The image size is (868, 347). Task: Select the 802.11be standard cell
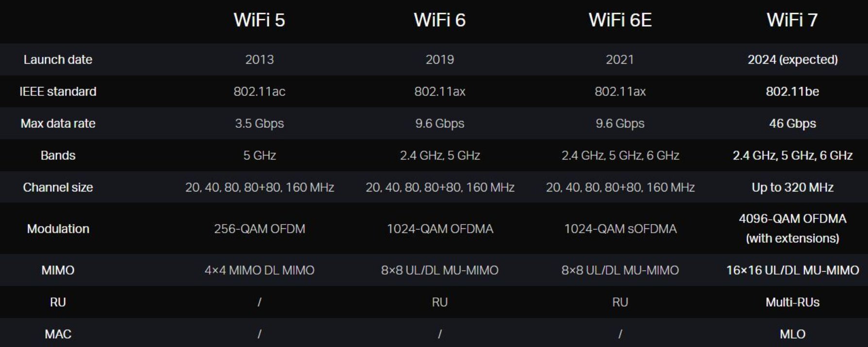[x=792, y=91]
